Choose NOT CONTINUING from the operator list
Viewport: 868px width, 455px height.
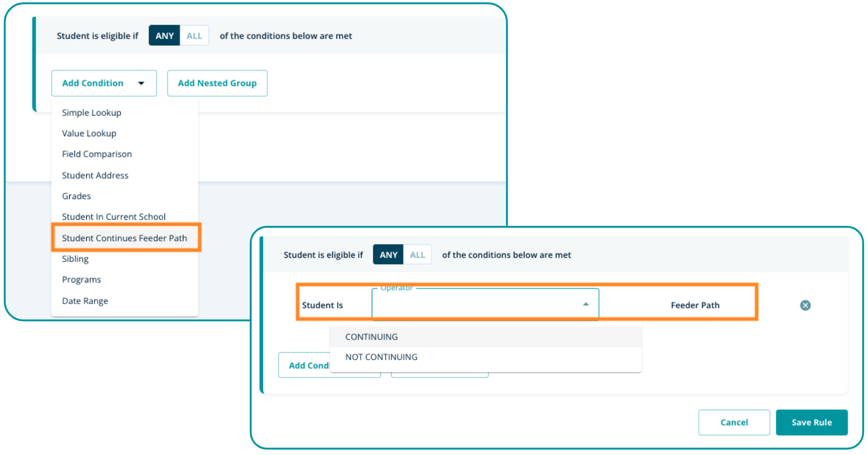click(381, 357)
